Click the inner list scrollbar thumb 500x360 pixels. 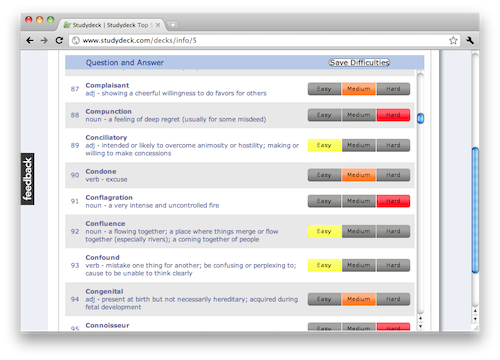pos(421,118)
